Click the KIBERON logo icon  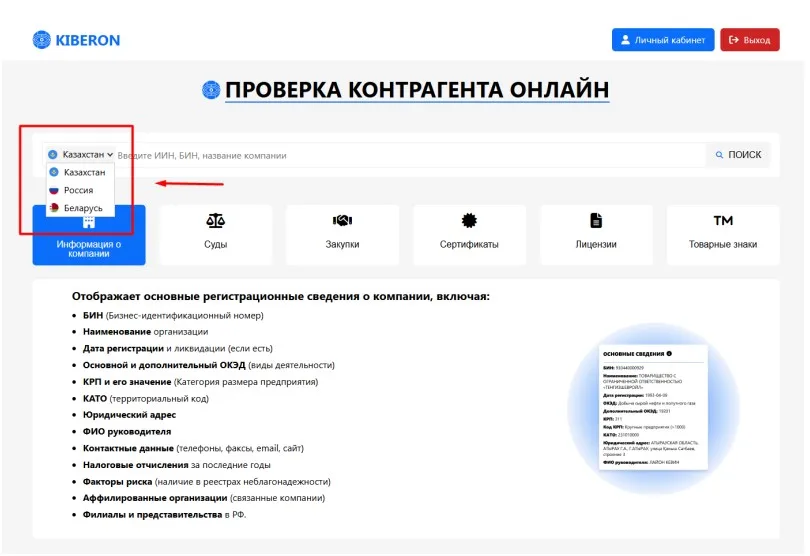41,40
